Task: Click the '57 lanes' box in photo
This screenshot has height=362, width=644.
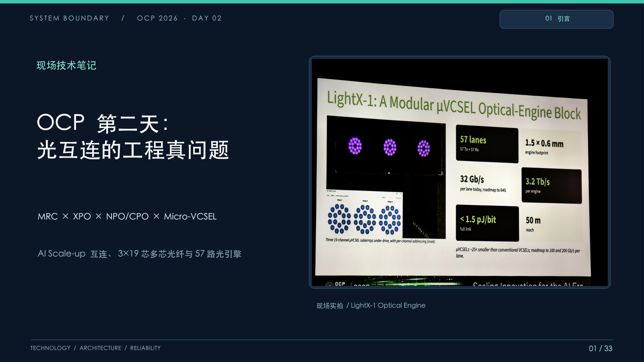Action: pos(487,144)
